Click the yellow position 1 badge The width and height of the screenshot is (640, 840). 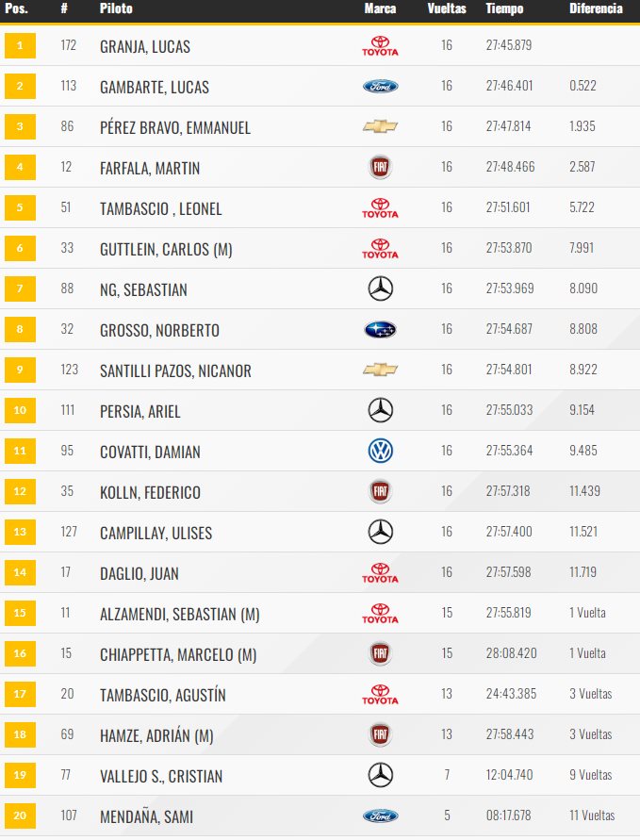pos(20,45)
